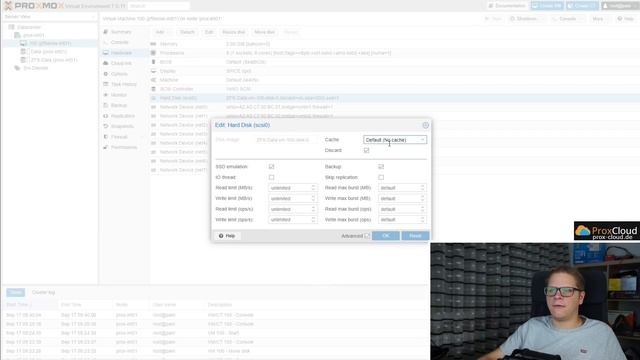Click the Create VM button
Image resolution: width=640 pixels, height=360 pixels.
(547, 6)
